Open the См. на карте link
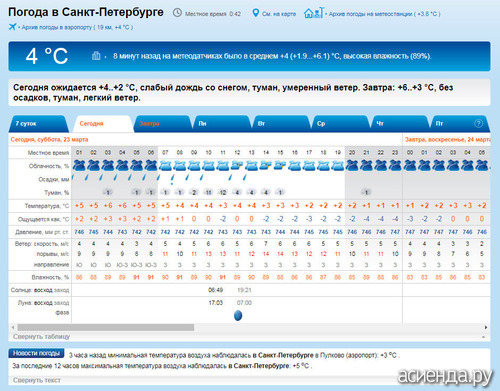 tap(279, 14)
